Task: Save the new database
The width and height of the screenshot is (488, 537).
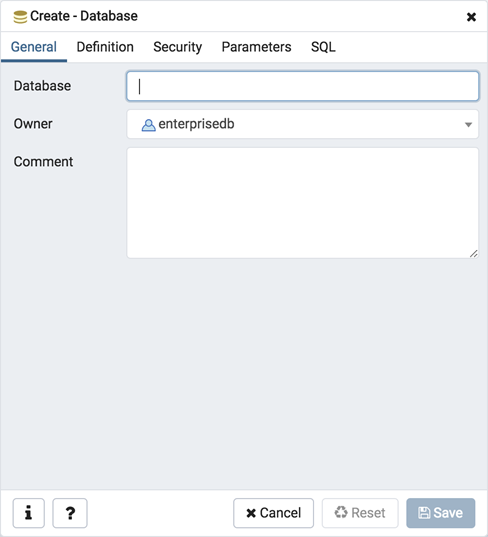Action: [440, 513]
